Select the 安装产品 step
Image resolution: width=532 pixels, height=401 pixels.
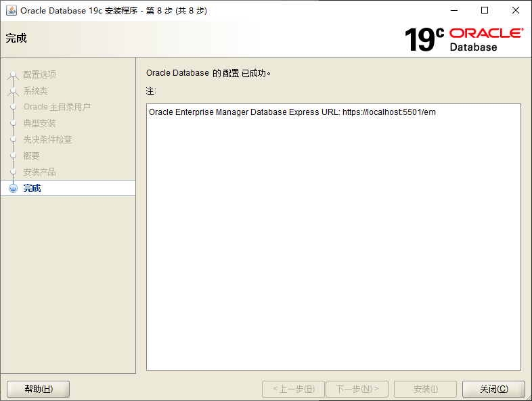pos(39,172)
